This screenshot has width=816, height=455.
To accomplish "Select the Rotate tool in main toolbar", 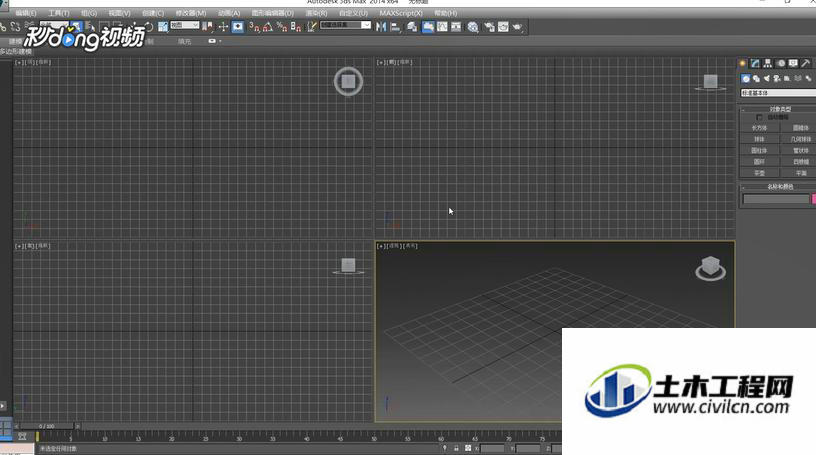I will coord(148,27).
